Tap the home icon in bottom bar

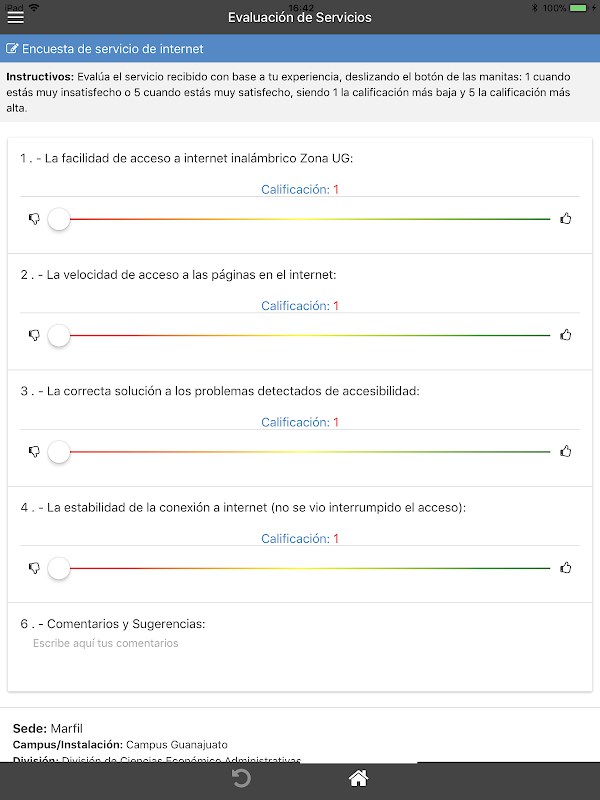click(x=358, y=779)
